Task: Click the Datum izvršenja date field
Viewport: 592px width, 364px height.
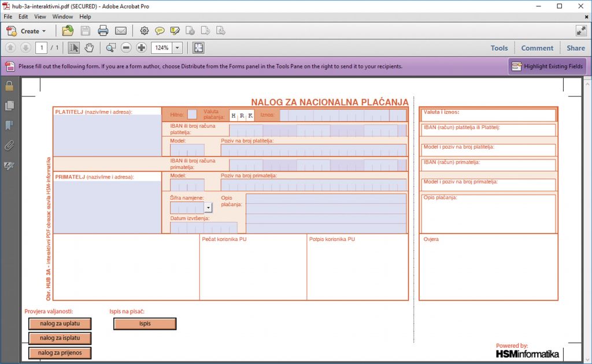Action: tap(203, 228)
